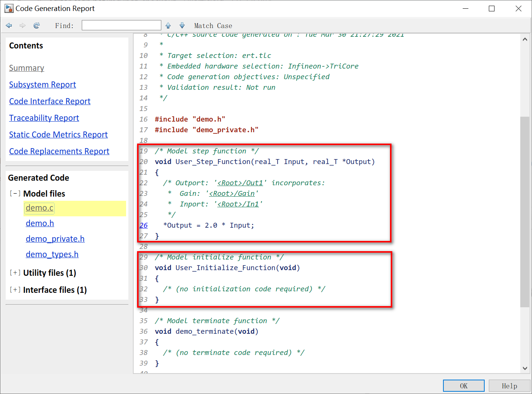Screen dimensions: 532x394
Task: Click the 'void demo_terminate(void)' line
Action: point(206,331)
